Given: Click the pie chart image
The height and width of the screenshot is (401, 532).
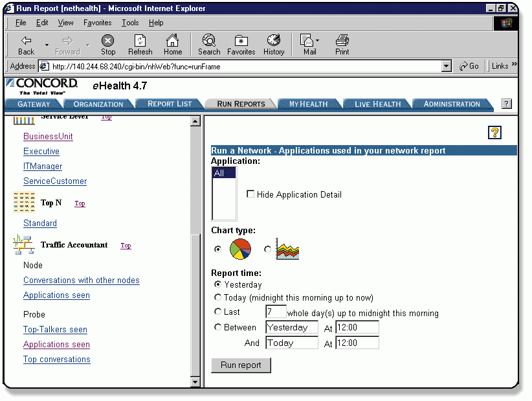Looking at the screenshot, I should [240, 249].
